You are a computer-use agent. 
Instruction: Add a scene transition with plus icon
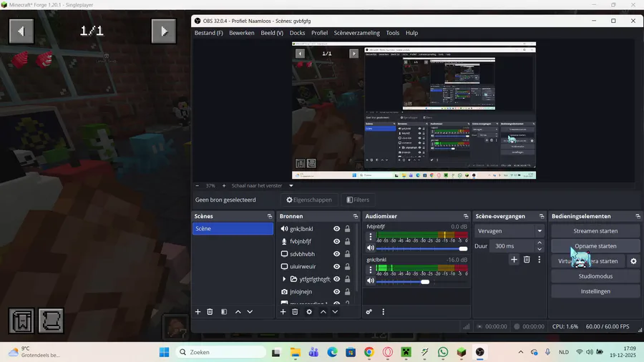[514, 260]
